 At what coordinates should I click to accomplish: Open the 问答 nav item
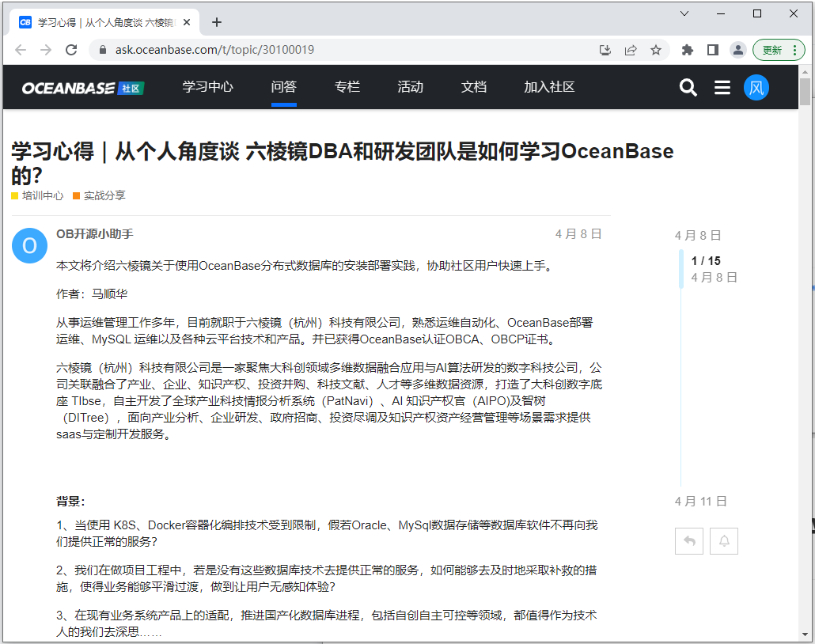tap(284, 87)
